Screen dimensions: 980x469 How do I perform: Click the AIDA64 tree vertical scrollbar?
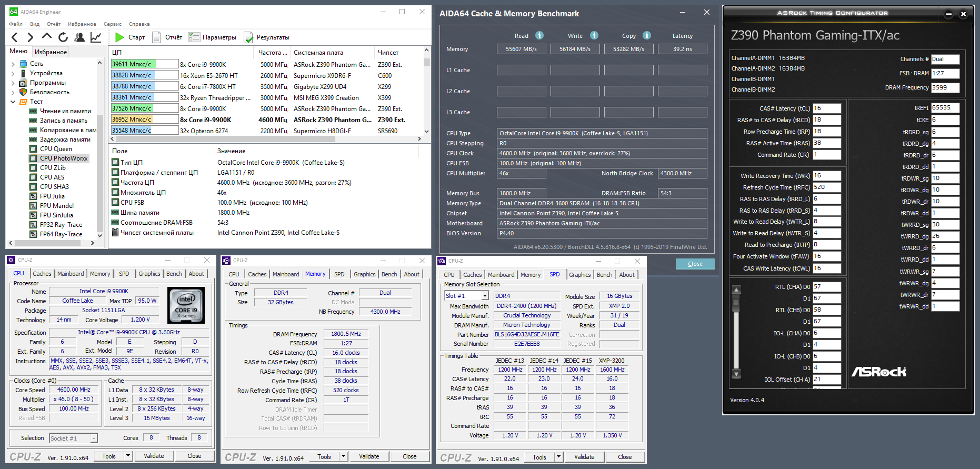pyautogui.click(x=99, y=148)
